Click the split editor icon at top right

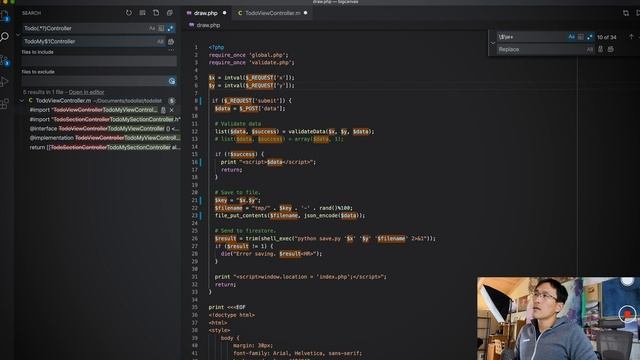coord(638,13)
